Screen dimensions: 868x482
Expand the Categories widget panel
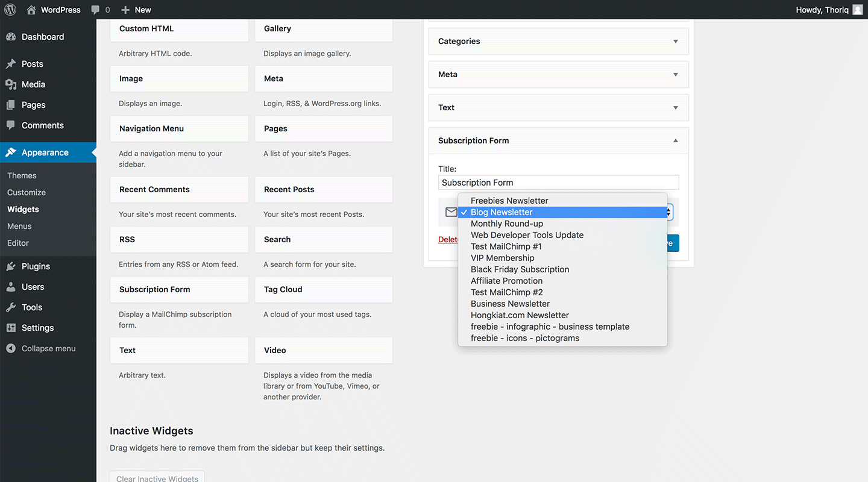click(x=676, y=42)
